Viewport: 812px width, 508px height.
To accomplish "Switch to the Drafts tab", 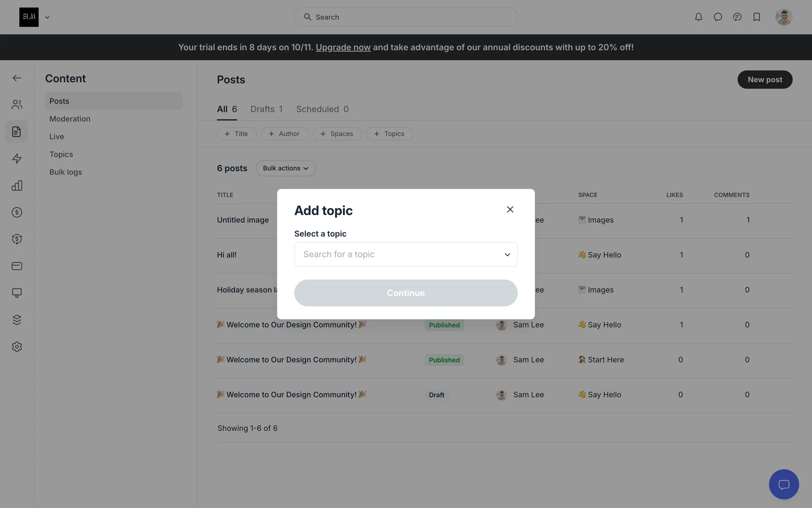I will (x=266, y=109).
